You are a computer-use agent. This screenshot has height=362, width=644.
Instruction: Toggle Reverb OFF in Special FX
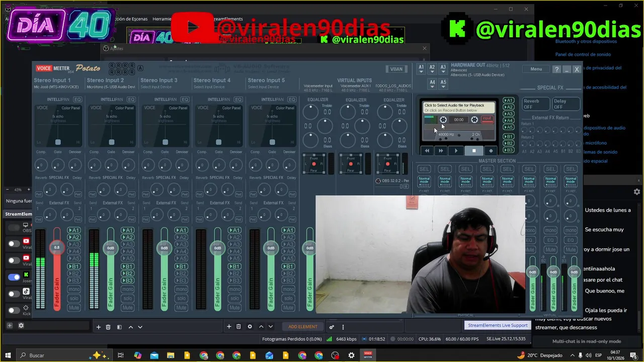click(535, 104)
